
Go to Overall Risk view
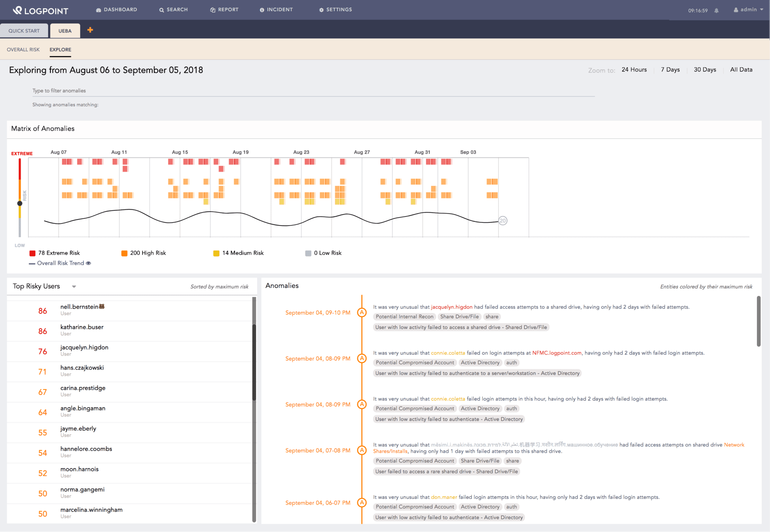(23, 50)
